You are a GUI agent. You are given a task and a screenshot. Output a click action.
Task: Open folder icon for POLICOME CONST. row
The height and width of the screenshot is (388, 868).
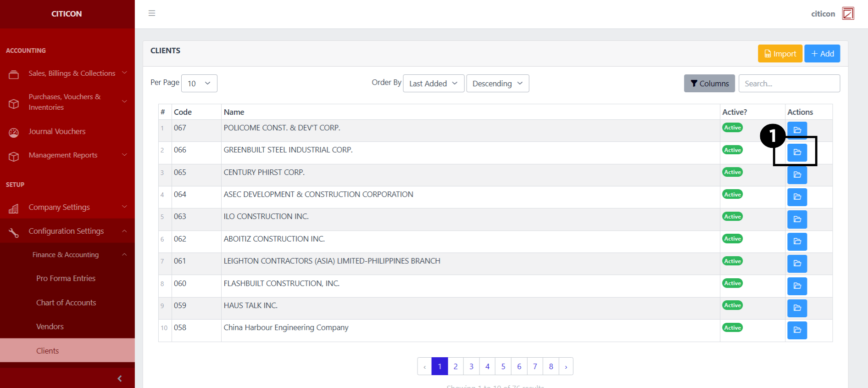point(797,129)
